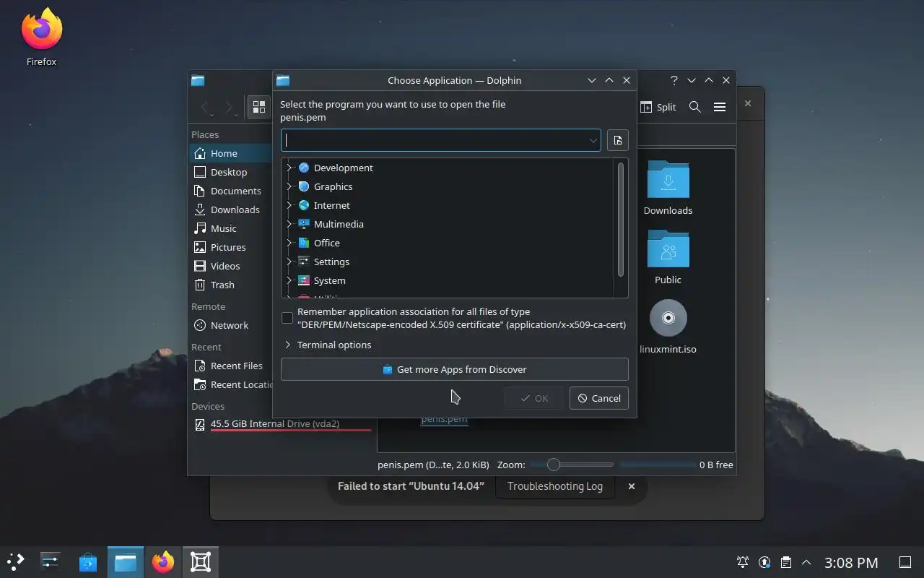Screen dimensions: 924x578
Task: Select the Development category icon
Action: [x=304, y=168]
